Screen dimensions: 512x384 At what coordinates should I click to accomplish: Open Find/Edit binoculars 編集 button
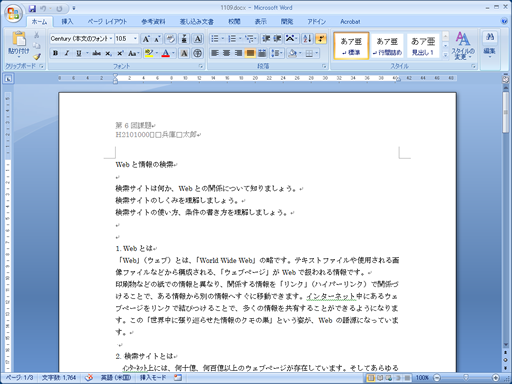coord(490,46)
